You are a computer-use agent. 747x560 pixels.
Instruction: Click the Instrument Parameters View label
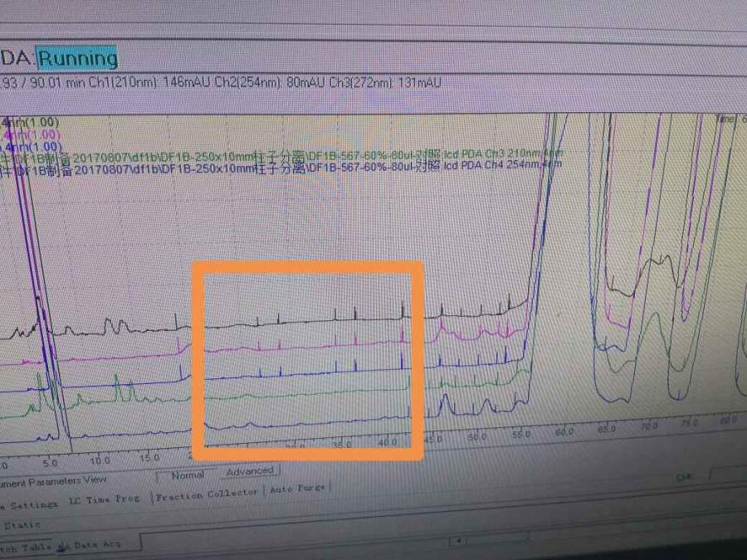(53, 481)
